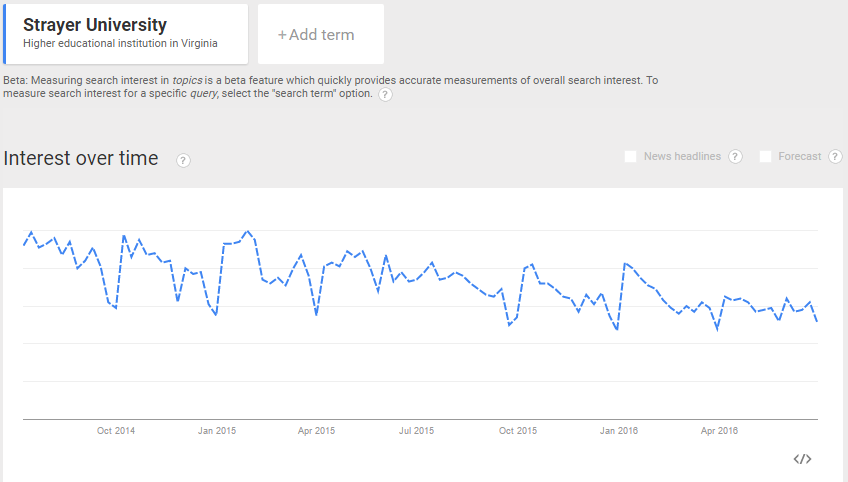Open help icon next to Forecast
This screenshot has height=482, width=848.
(835, 156)
